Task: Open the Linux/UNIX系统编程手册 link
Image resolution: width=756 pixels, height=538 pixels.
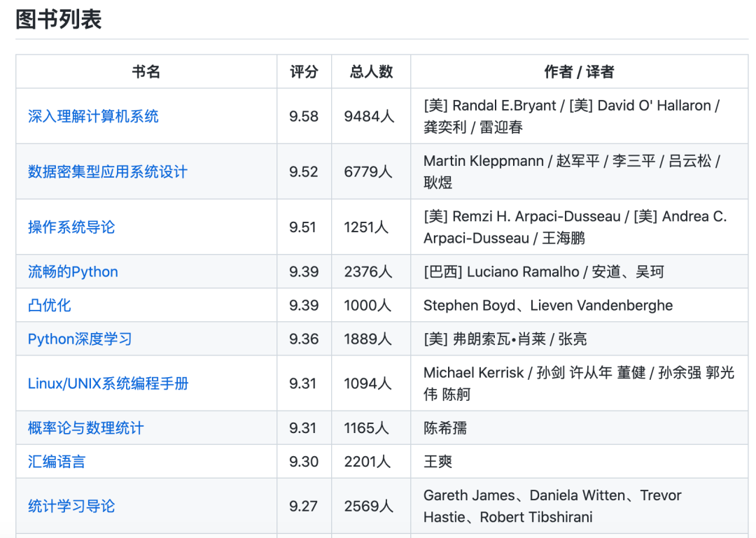Action: coord(108,383)
